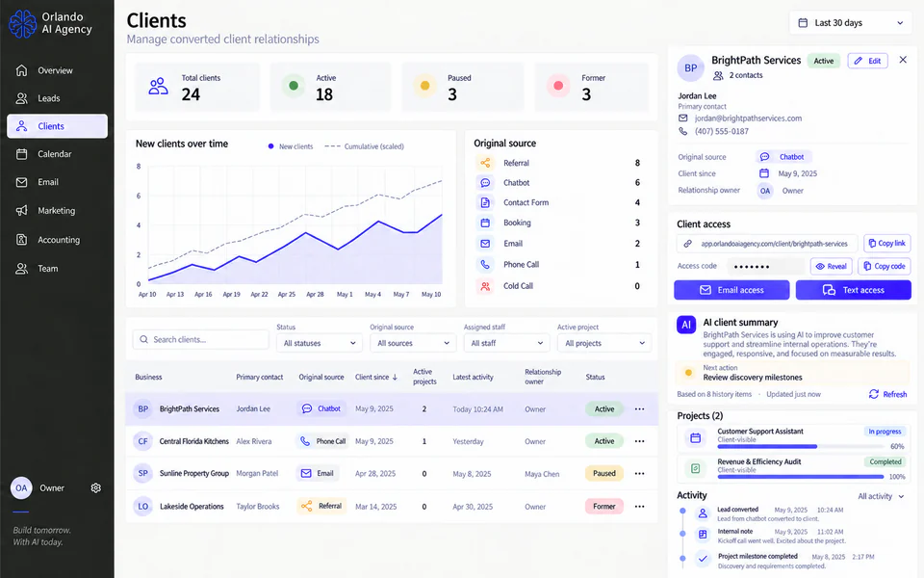Click the Former status red dot card
This screenshot has width=924, height=578.
592,87
